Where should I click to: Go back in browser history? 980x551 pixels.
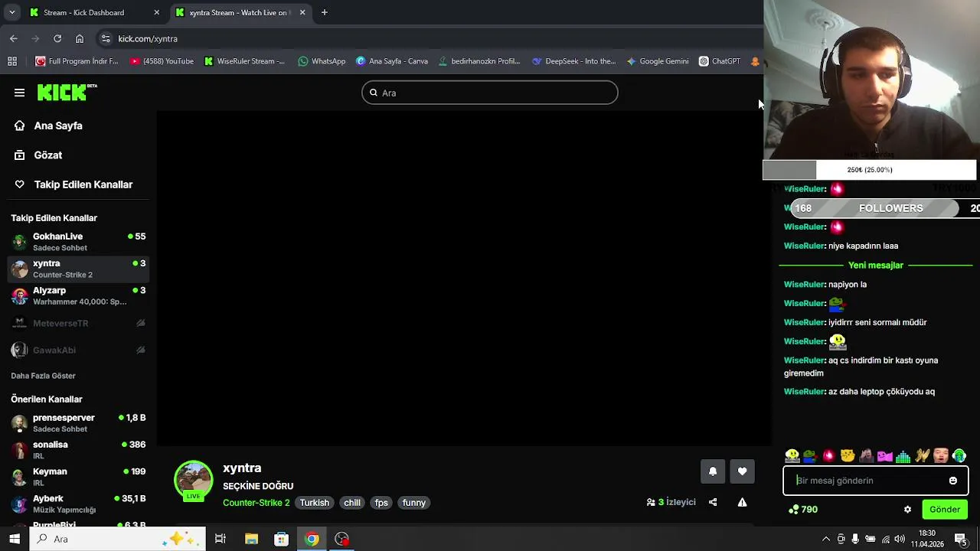point(14,38)
